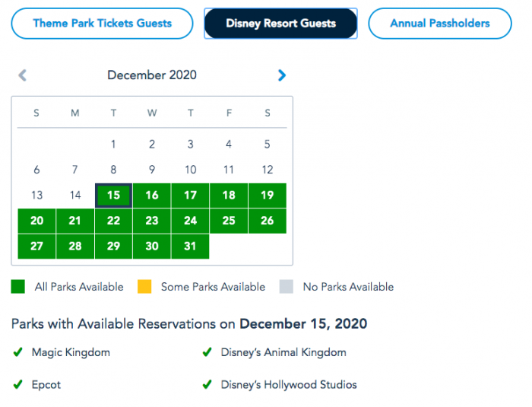Open the Annual Passholders tab
The width and height of the screenshot is (532, 407).
pyautogui.click(x=439, y=24)
